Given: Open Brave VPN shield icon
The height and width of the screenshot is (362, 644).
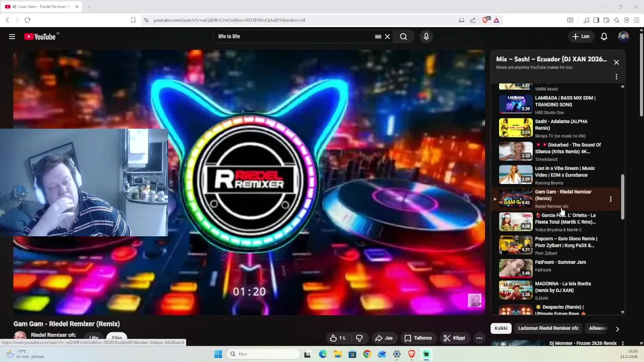Looking at the screenshot, I should tap(626, 20).
